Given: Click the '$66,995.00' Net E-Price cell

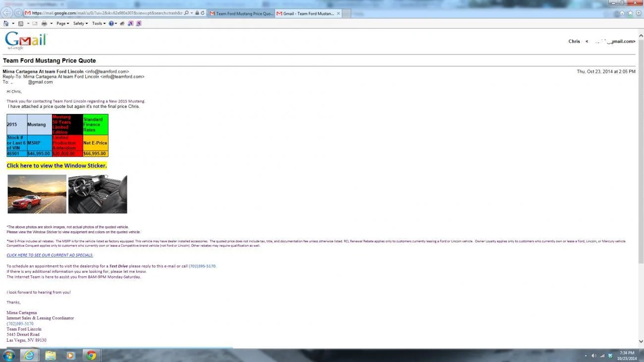Looking at the screenshot, I should pyautogui.click(x=95, y=154).
